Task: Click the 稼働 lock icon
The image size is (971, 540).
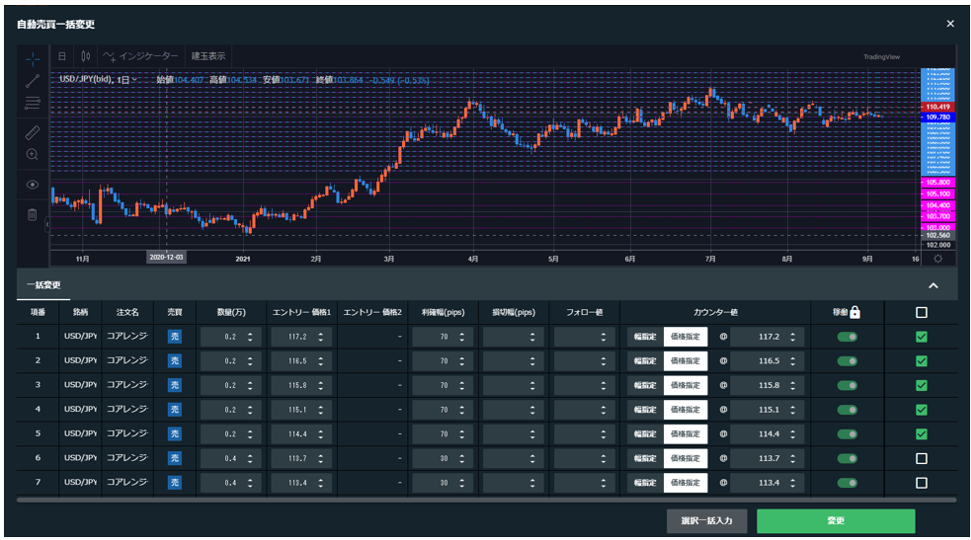Action: (x=855, y=312)
